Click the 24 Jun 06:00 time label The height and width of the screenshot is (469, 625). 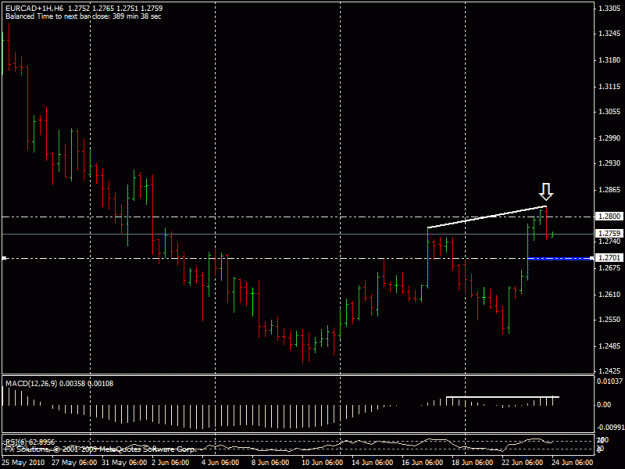pos(572,462)
